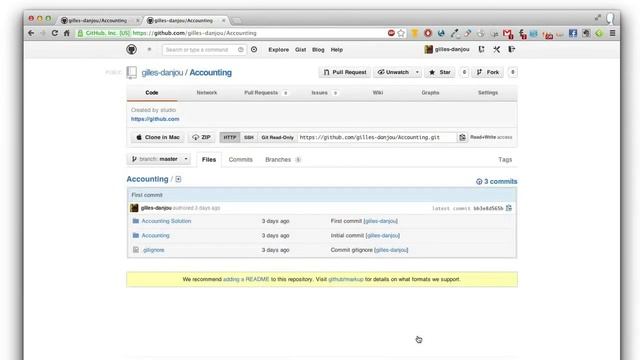
Task: Open Gist in the header
Action: (301, 50)
